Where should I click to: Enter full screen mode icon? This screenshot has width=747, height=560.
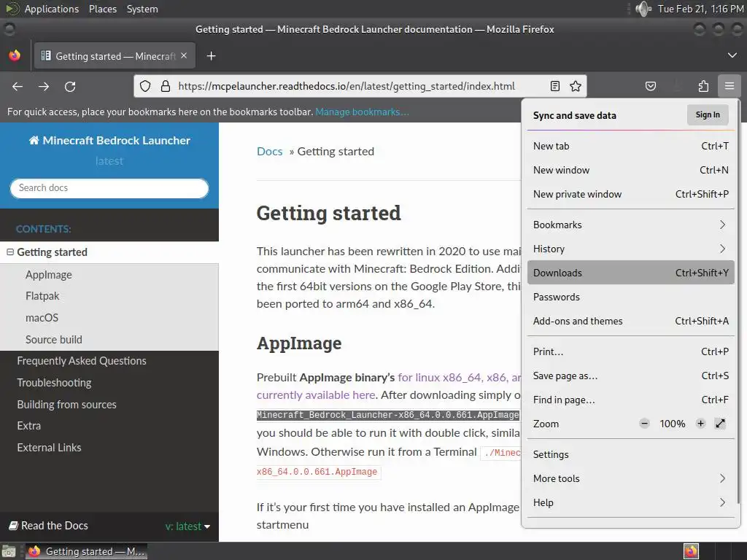[x=720, y=424]
